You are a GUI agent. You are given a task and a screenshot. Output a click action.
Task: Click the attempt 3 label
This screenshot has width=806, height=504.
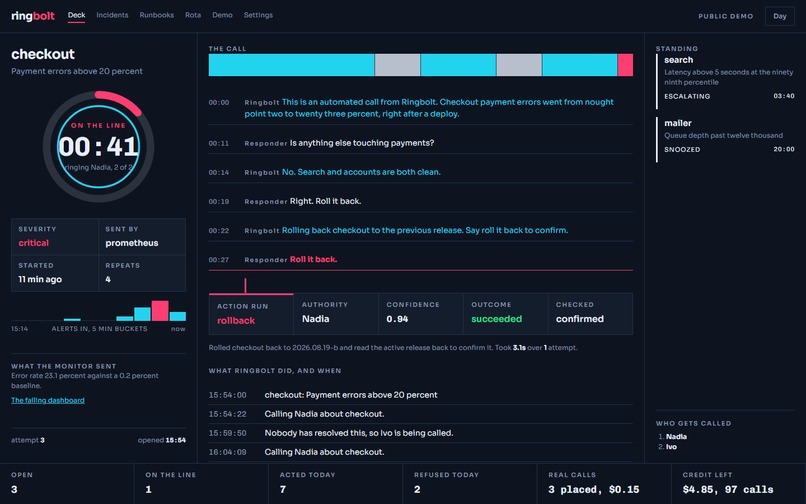[28, 440]
